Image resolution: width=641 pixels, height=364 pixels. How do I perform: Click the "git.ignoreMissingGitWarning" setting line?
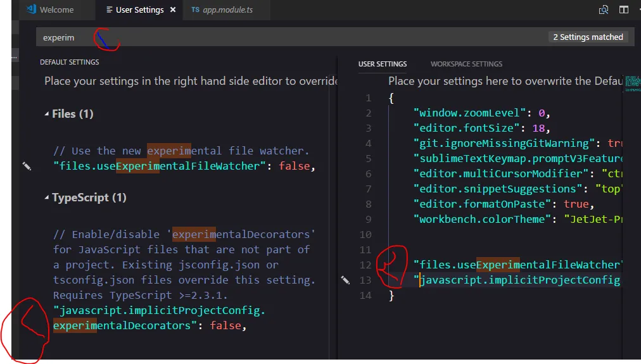[517, 144]
